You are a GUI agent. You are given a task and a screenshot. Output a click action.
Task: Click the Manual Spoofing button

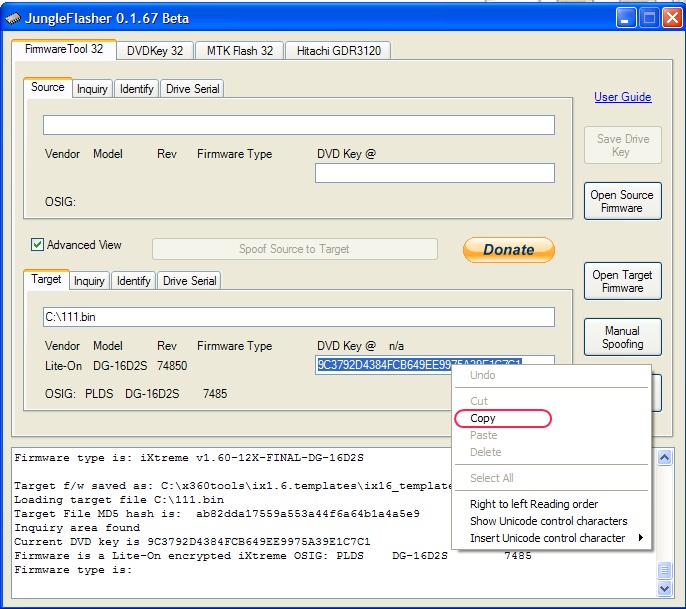[x=623, y=337]
